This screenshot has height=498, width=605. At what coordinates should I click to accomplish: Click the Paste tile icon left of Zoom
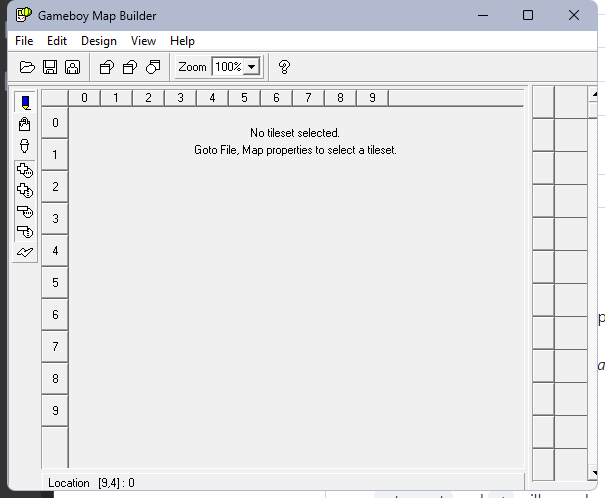153,67
